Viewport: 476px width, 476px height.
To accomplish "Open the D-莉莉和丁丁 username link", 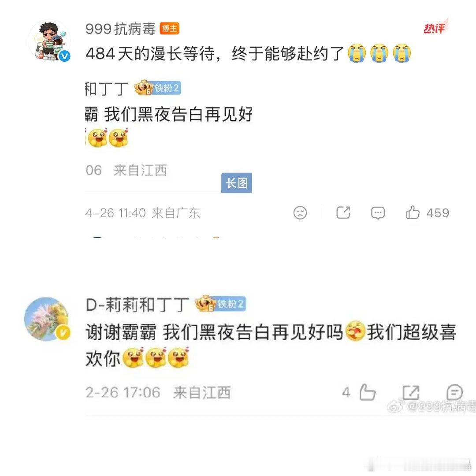I will pyautogui.click(x=137, y=305).
